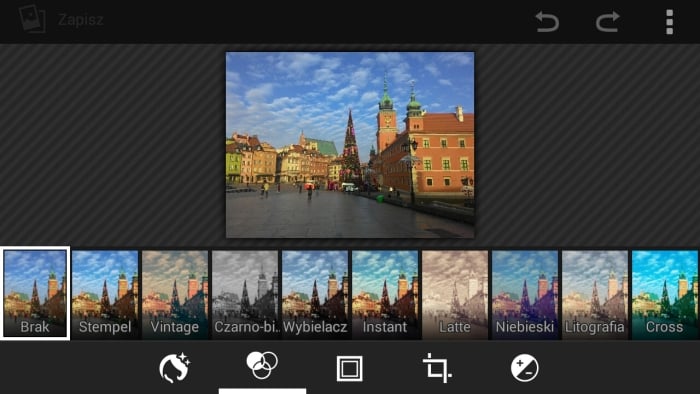Apply the Instant filter
Viewport: 700px width, 394px height.
pyautogui.click(x=385, y=294)
